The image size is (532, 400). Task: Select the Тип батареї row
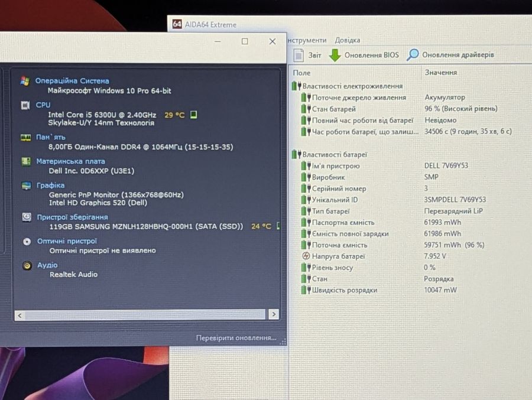pyautogui.click(x=411, y=211)
